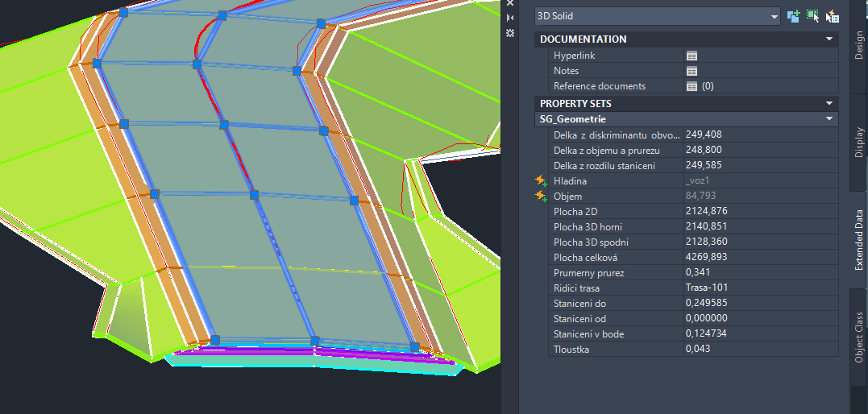Toggle the PICKADD selection mode icon
The image size is (868, 414).
pyautogui.click(x=793, y=15)
